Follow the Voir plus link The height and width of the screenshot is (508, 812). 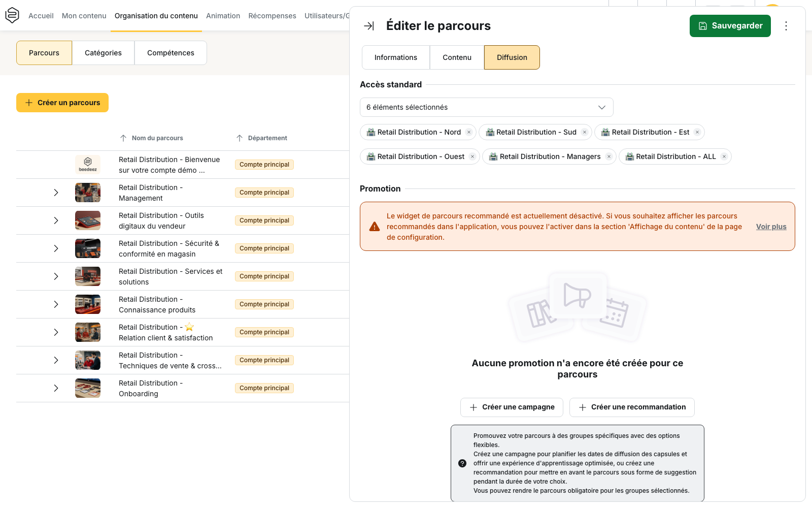771,227
